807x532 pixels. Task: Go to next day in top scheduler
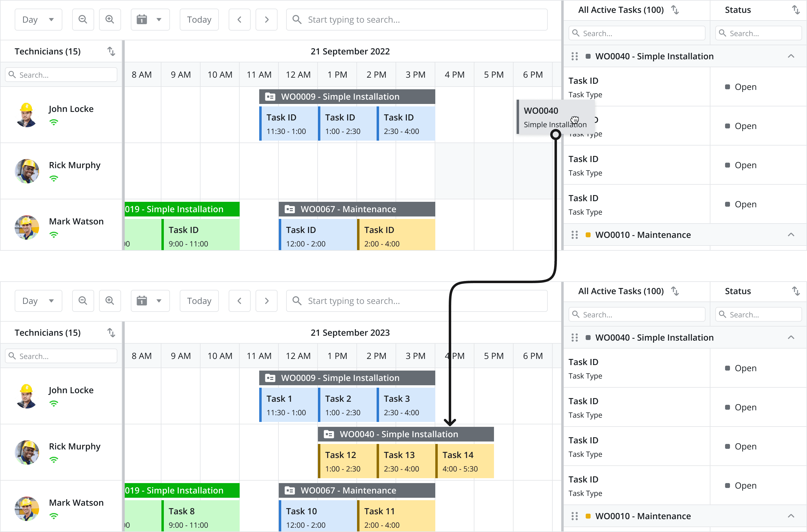click(x=266, y=19)
